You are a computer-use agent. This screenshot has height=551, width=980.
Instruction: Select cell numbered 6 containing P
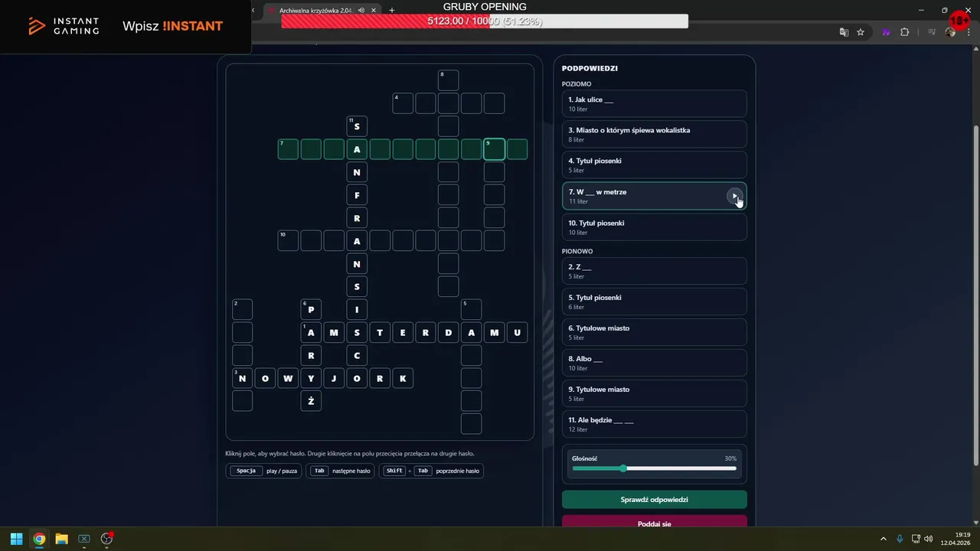point(311,310)
